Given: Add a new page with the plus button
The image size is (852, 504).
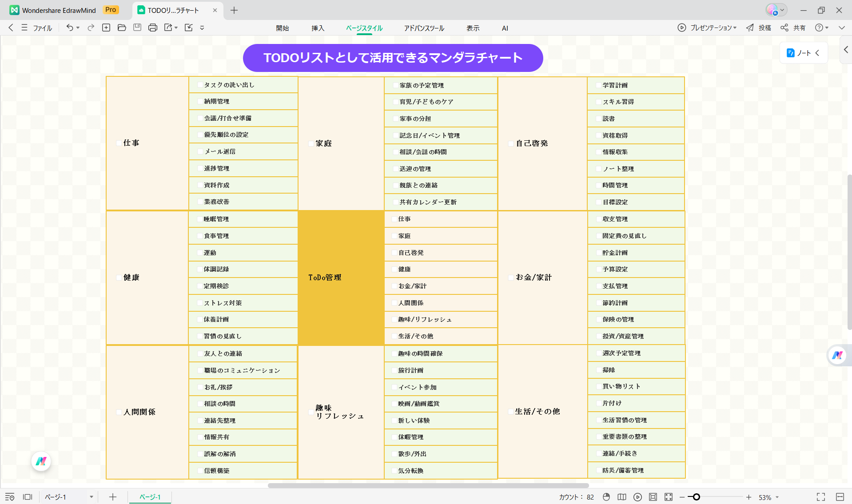Looking at the screenshot, I should pos(112,497).
